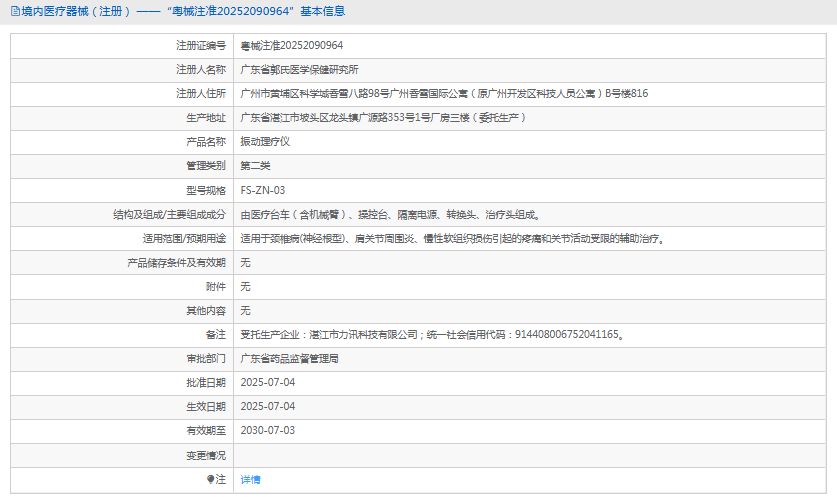This screenshot has width=837, height=497.
Task: Click the 变更情况 label
Action: 206,455
